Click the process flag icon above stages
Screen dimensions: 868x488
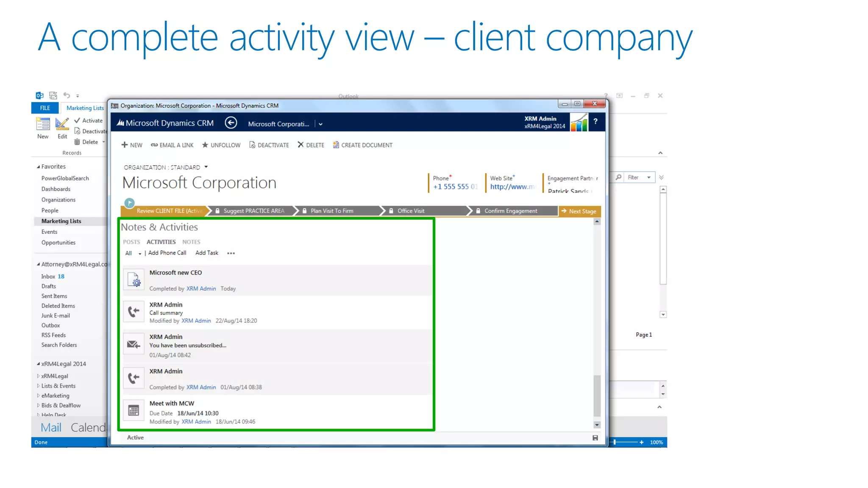tap(129, 203)
